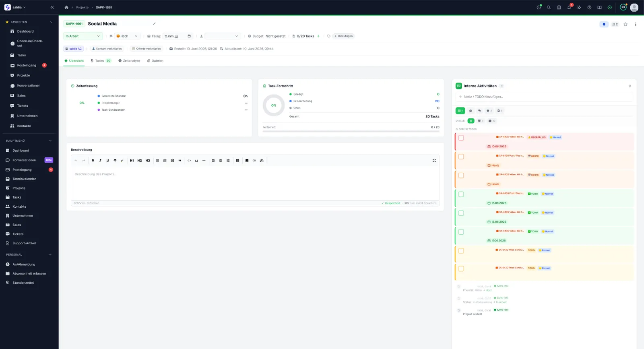Click the Hinzufügen tag button
Image resolution: width=644 pixels, height=349 pixels.
click(x=343, y=36)
